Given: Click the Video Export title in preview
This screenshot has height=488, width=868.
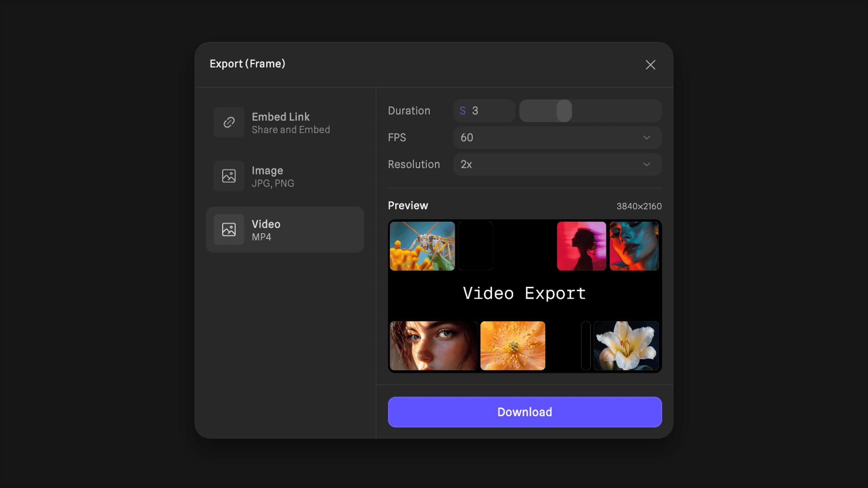Looking at the screenshot, I should [x=524, y=294].
